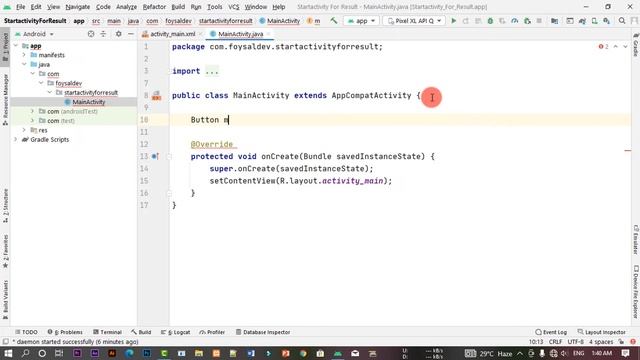Viewport: 640px width, 360px height.
Task: Open the File menu
Action: 20,7
